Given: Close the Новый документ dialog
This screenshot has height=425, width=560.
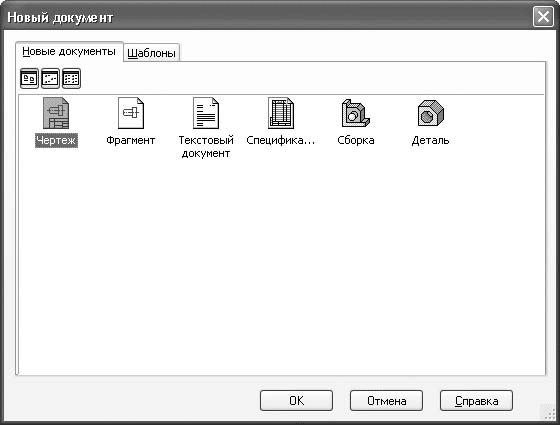Looking at the screenshot, I should coord(543,17).
